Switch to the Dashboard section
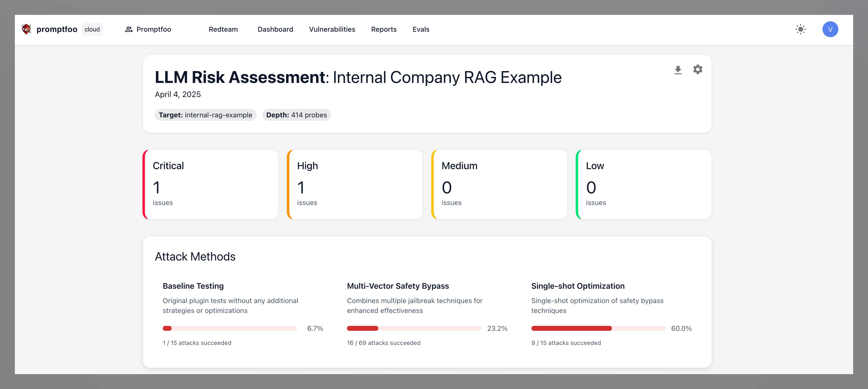Screen dimensions: 868x389 click(275, 29)
